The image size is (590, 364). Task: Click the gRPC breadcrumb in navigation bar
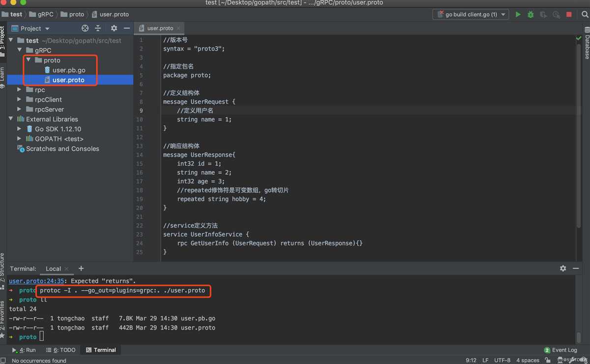tap(42, 14)
